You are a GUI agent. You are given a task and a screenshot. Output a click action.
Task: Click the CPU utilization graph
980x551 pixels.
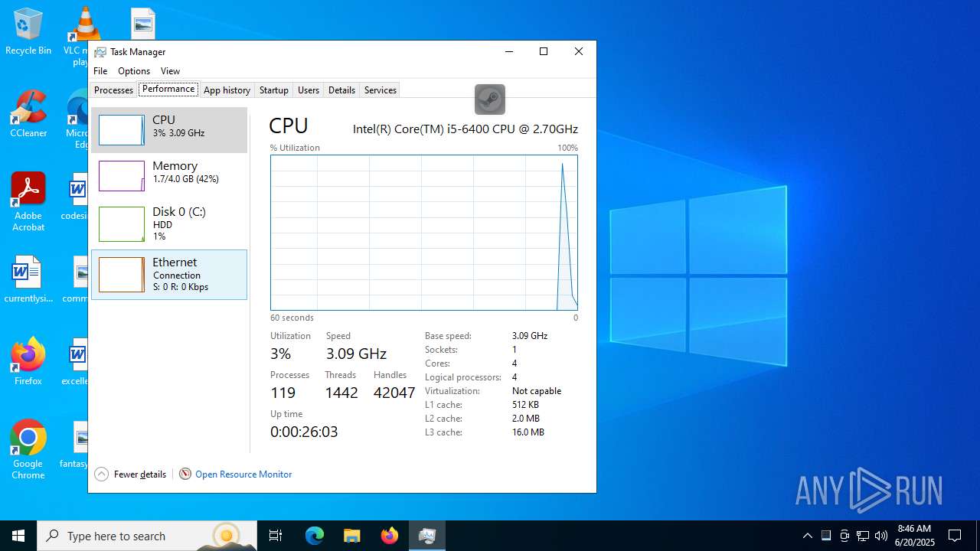(424, 233)
